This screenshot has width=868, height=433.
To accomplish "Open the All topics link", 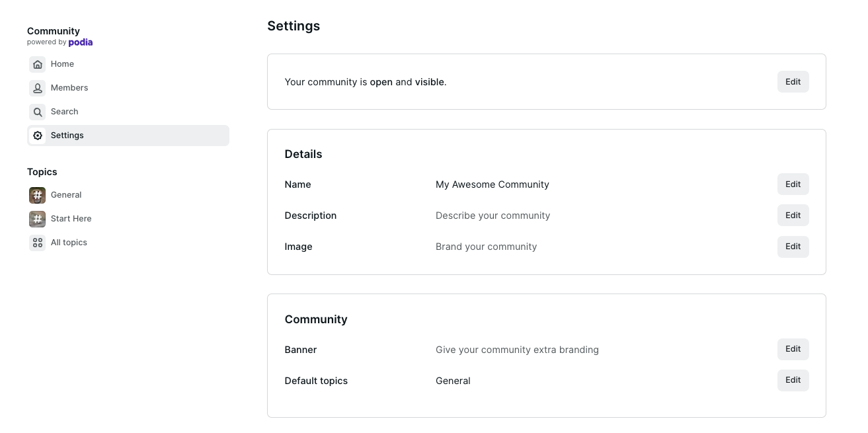I will 69,243.
